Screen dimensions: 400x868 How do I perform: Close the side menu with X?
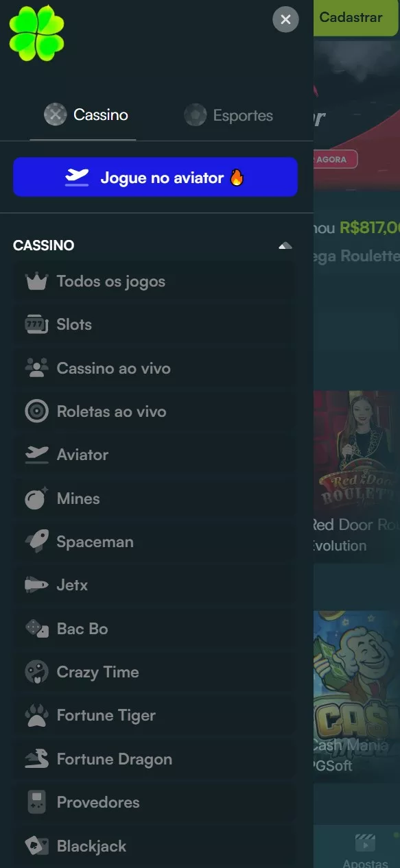[x=285, y=19]
